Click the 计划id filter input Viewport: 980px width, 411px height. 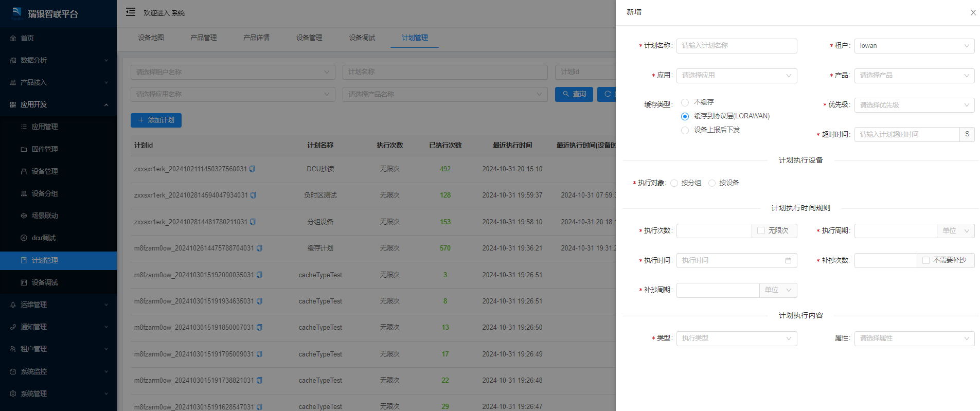[x=585, y=72]
